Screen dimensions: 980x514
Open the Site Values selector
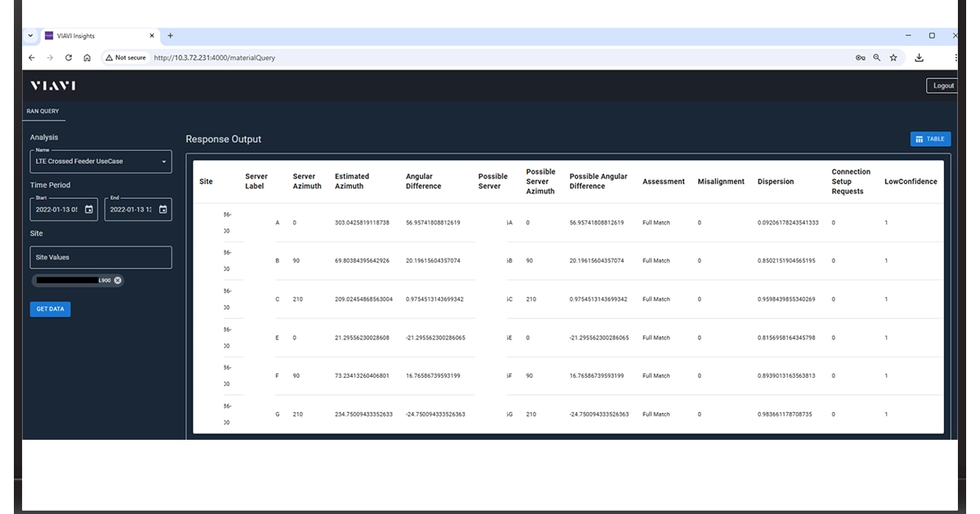coord(100,257)
